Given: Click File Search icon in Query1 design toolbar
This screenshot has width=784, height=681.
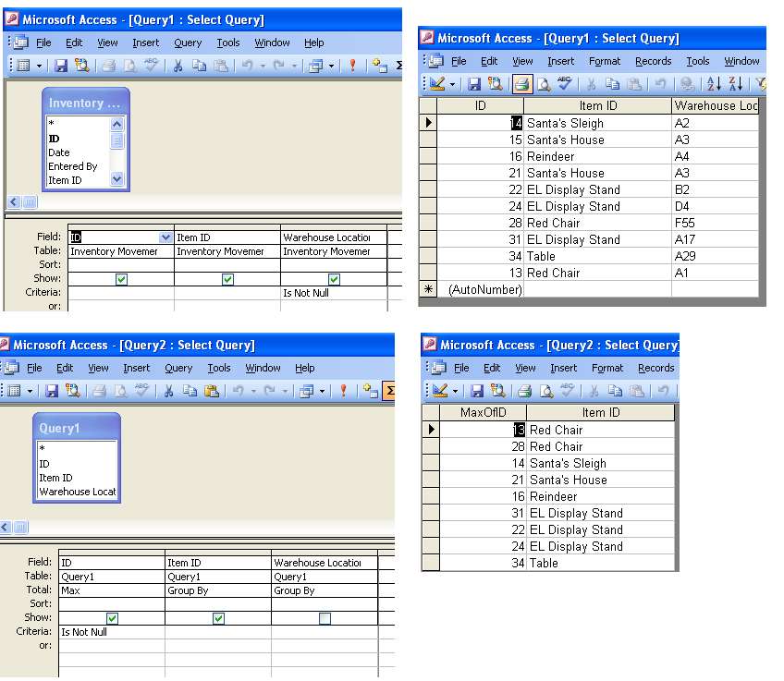Looking at the screenshot, I should tap(82, 66).
